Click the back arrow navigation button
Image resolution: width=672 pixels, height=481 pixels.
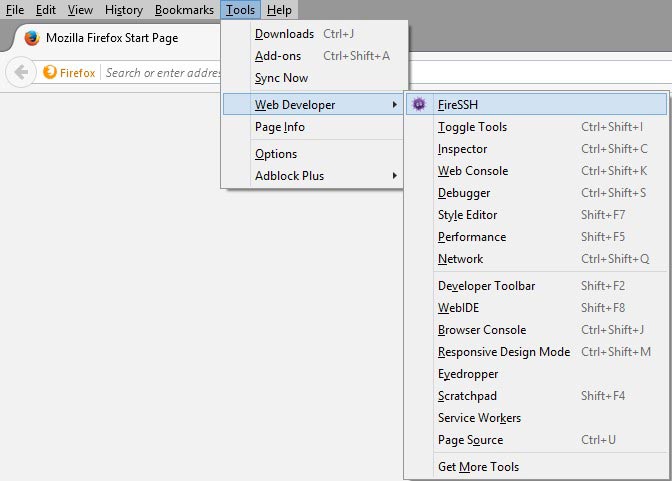(x=20, y=72)
